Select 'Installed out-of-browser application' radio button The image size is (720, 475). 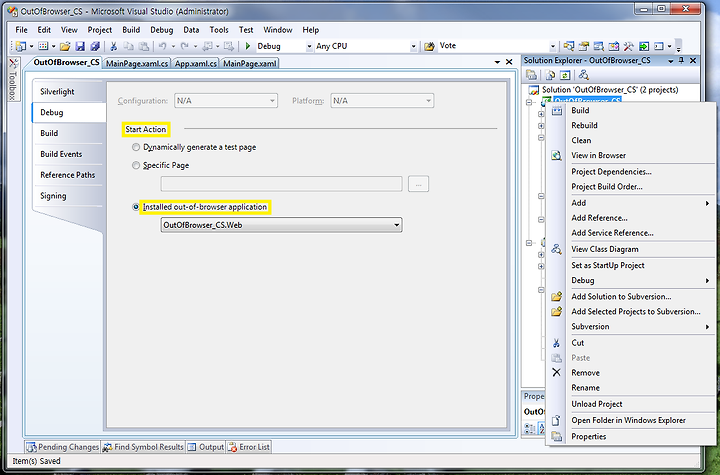coord(136,207)
